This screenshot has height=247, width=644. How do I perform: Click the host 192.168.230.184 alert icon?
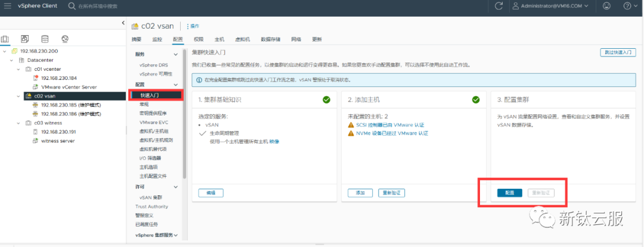pyautogui.click(x=35, y=78)
